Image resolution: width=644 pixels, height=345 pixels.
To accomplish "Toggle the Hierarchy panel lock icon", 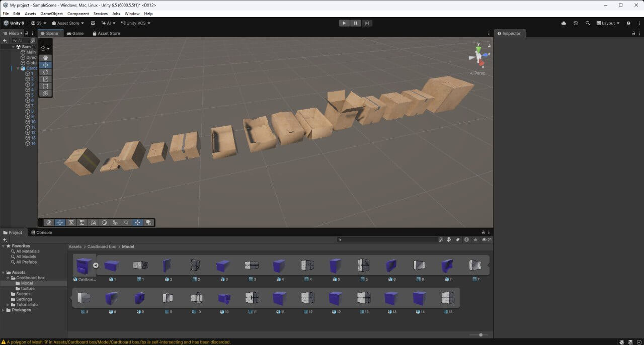I will coord(27,33).
